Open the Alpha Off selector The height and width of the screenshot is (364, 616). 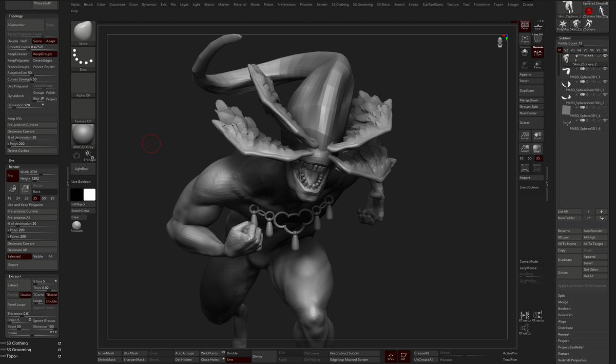(x=83, y=85)
